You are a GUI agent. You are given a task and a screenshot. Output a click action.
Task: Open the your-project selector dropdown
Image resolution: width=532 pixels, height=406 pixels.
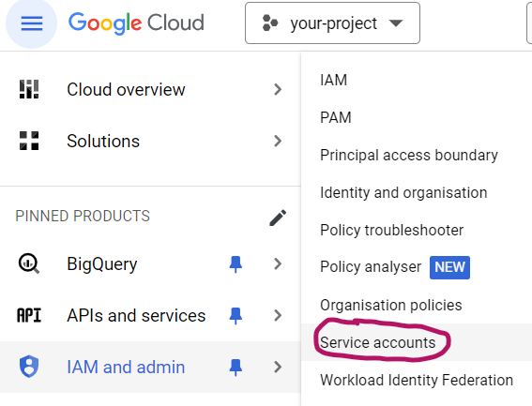tap(332, 23)
